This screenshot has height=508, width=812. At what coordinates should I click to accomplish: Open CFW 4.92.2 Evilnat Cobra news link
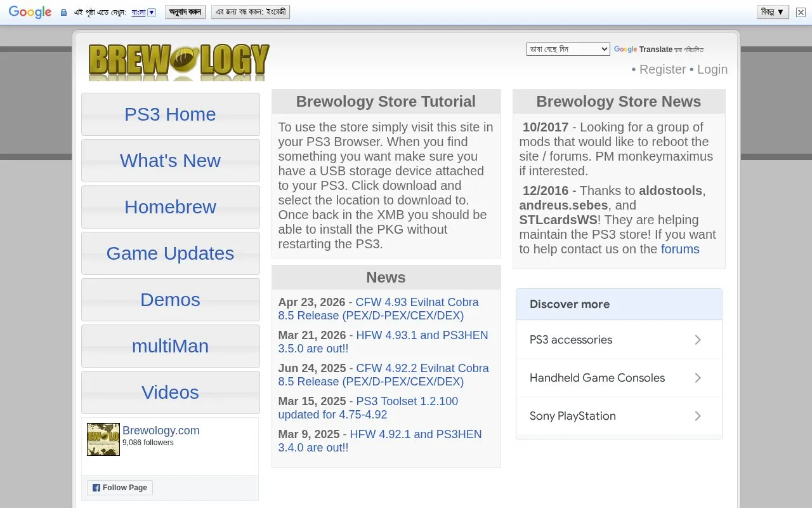(384, 375)
